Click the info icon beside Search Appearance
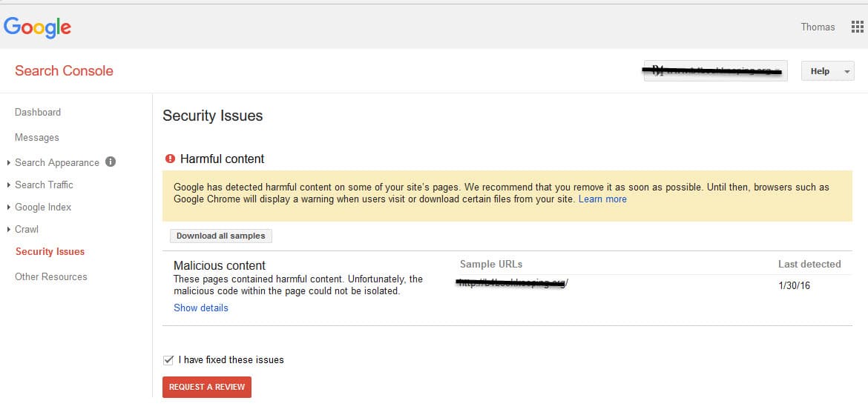Screen dimensions: 868x415 click(x=110, y=162)
